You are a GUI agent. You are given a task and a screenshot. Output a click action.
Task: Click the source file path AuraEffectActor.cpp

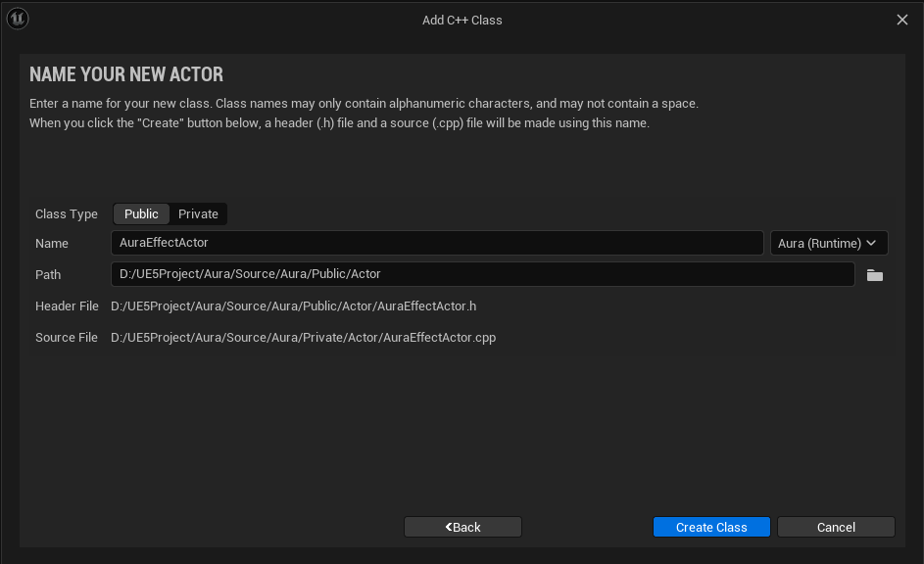[x=304, y=338]
